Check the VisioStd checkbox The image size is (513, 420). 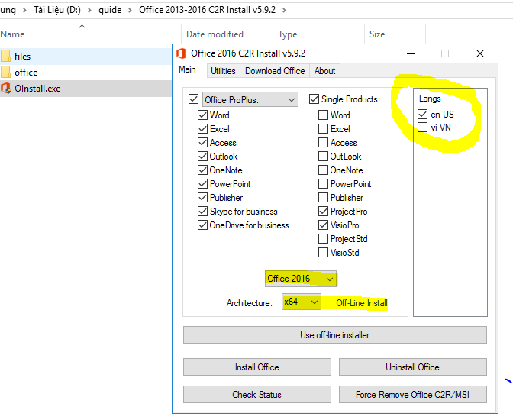pos(323,253)
